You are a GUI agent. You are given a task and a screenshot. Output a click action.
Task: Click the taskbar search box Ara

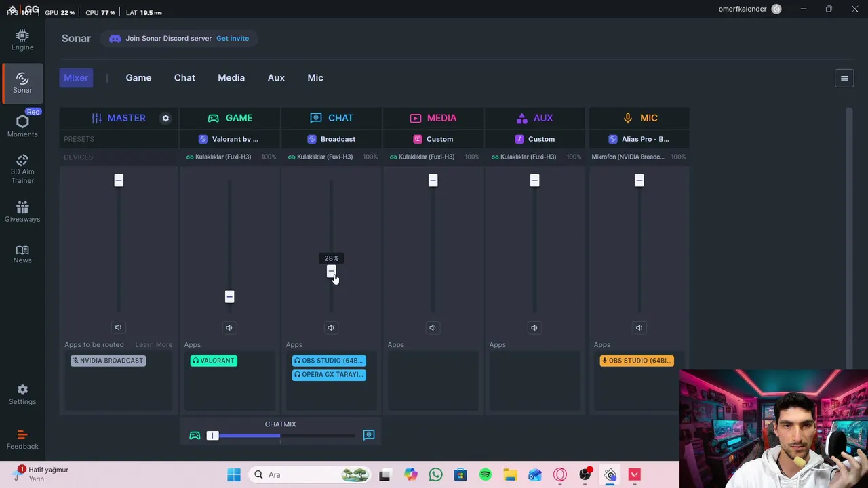click(x=311, y=475)
